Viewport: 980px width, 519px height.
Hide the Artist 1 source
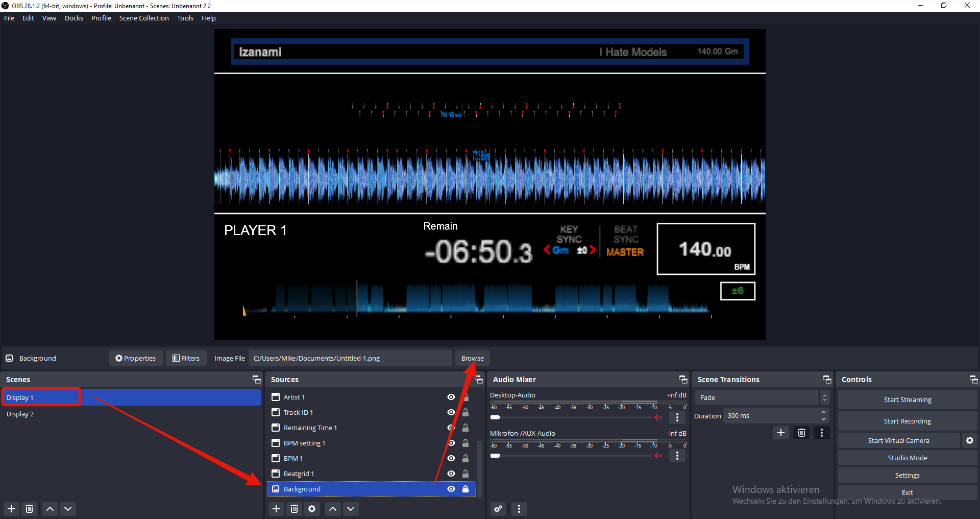pos(451,397)
